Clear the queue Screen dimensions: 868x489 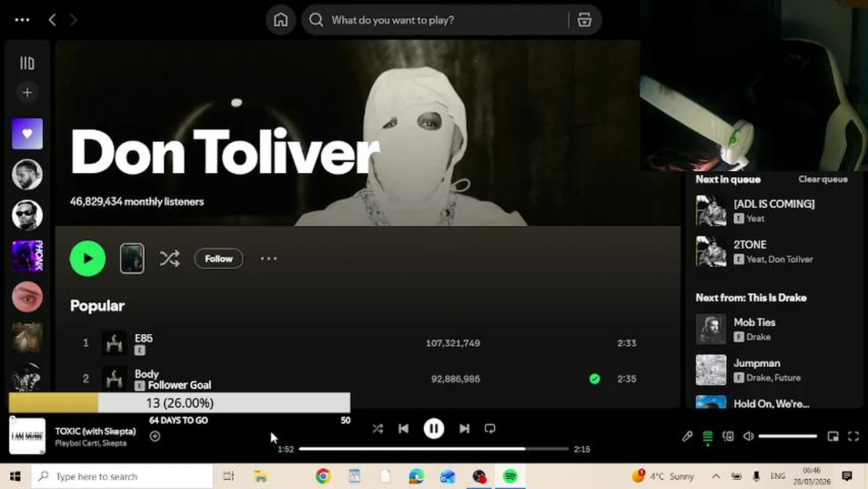[x=822, y=179]
